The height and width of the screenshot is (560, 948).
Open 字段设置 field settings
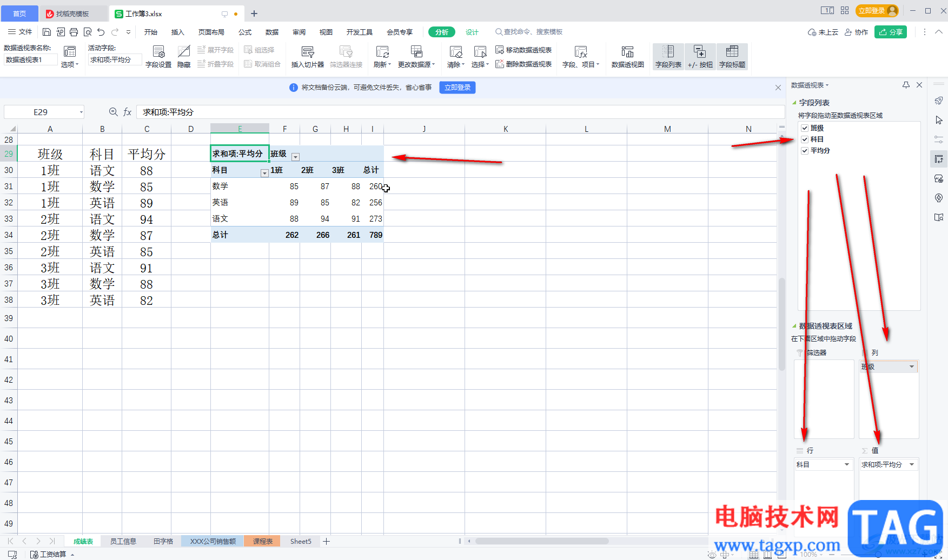[158, 57]
